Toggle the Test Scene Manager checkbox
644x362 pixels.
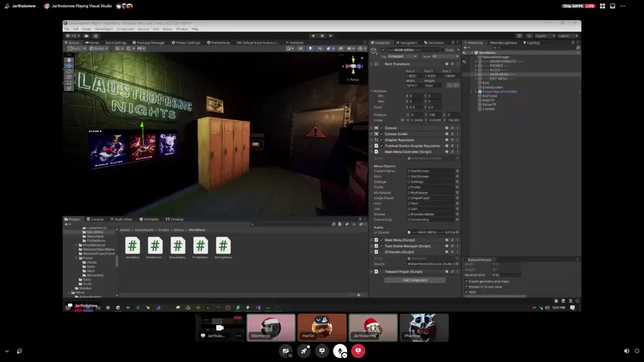click(x=381, y=246)
